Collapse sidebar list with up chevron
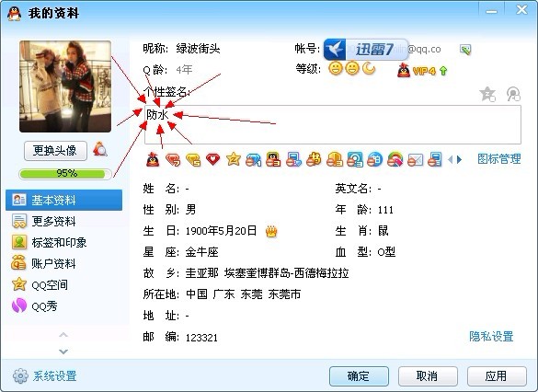 point(63,335)
